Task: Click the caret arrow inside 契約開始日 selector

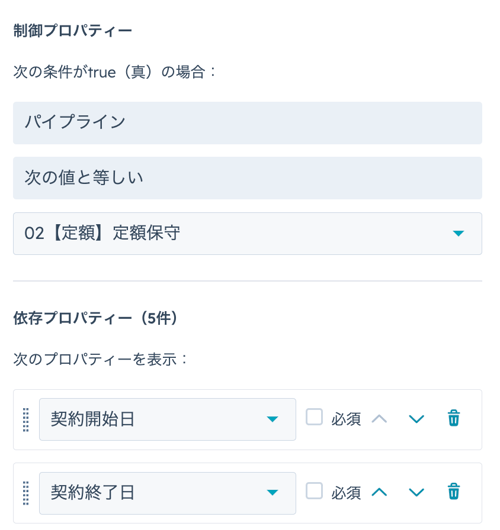Action: click(272, 419)
